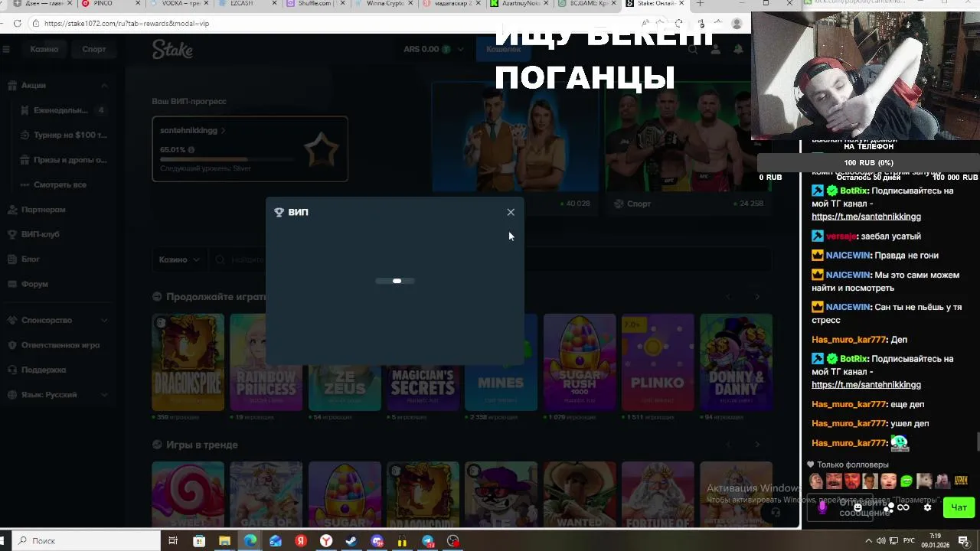Open the Stake hamburger sidebar menu
This screenshot has height=551, width=980.
(x=6, y=49)
